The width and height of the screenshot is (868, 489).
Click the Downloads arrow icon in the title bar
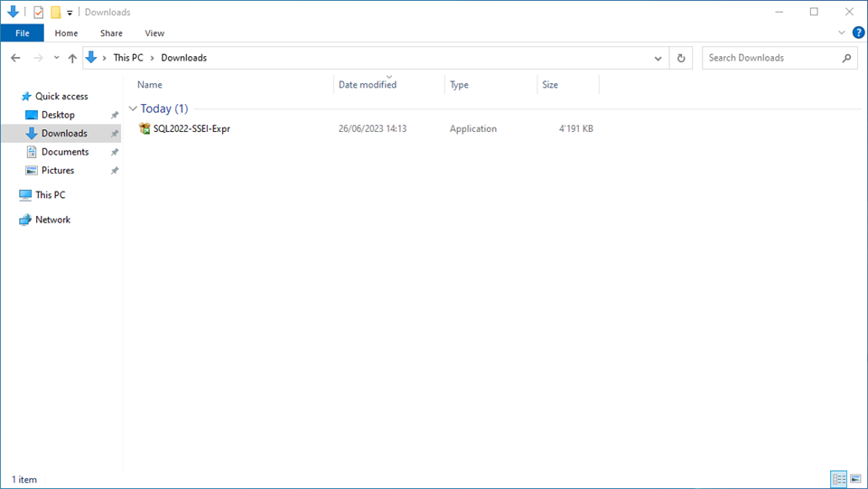(13, 12)
